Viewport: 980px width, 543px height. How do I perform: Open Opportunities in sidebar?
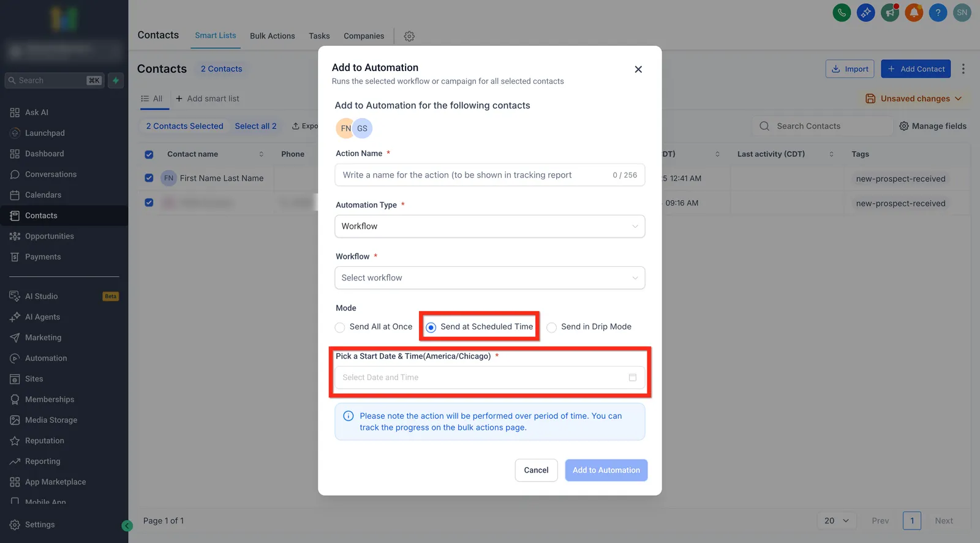tap(50, 236)
